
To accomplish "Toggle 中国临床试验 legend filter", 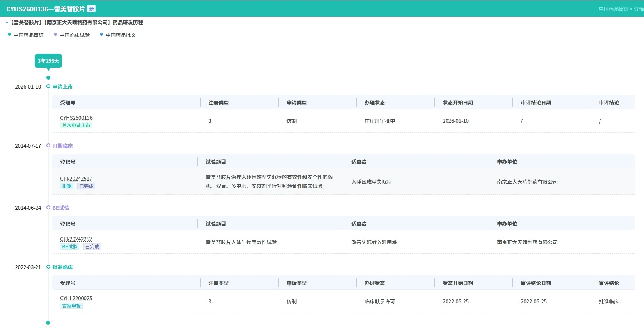I will 72,35.
